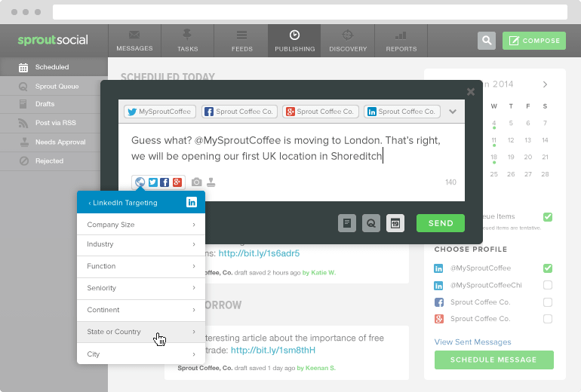
Task: Click the Facebook icon in Choose Profile
Action: pos(438,302)
